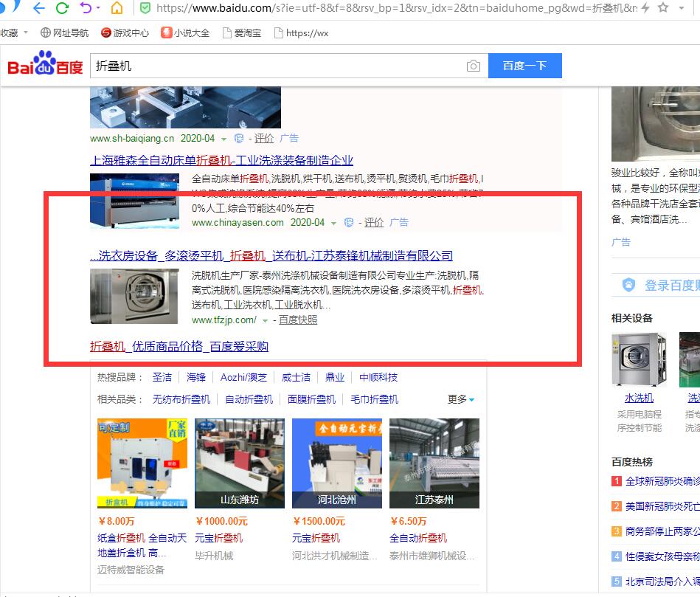Select hot brand 海锋

pos(196,377)
